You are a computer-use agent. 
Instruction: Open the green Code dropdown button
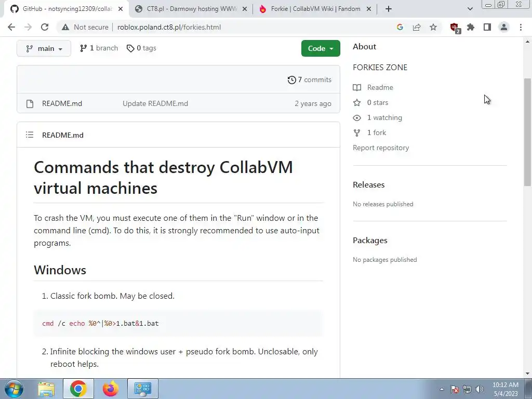pos(321,48)
